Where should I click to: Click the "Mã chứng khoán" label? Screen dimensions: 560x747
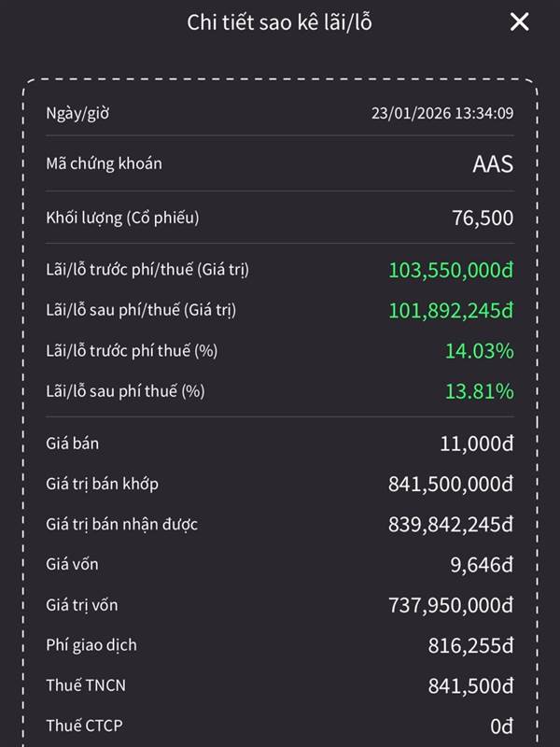point(104,163)
